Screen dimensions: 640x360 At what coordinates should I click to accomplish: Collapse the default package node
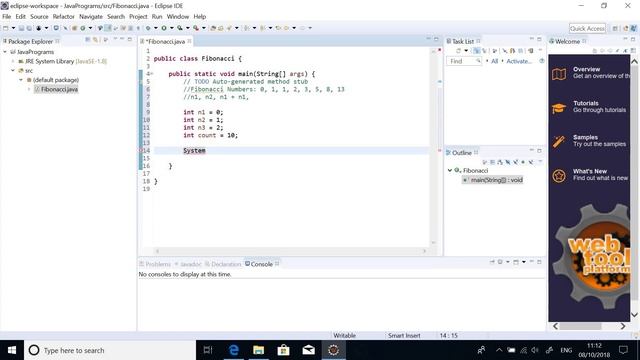click(x=21, y=80)
